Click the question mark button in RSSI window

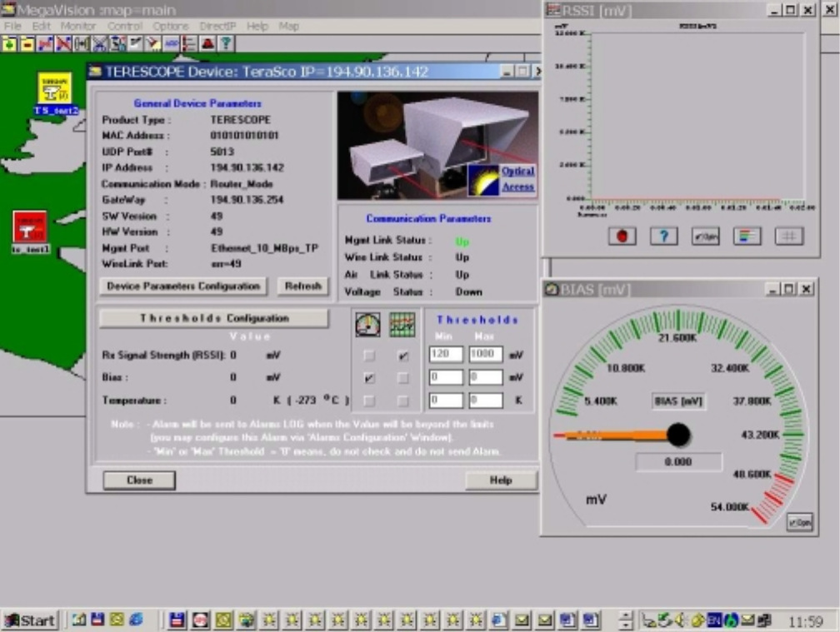[x=663, y=236]
